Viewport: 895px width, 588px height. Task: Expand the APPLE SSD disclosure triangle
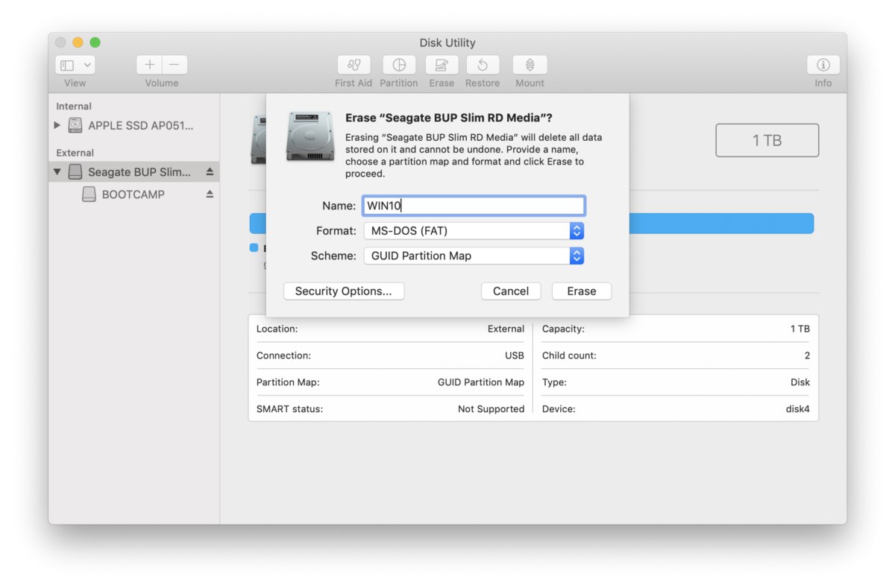[57, 125]
